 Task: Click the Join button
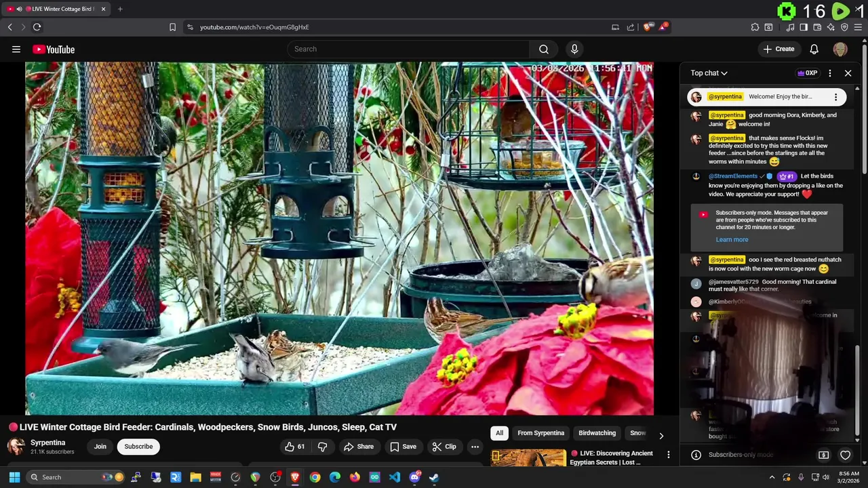[100, 447]
